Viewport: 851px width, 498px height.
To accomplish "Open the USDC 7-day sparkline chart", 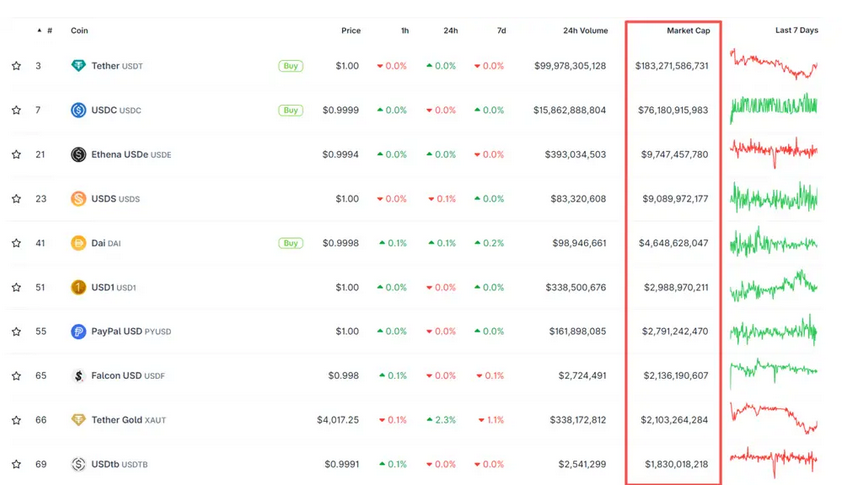I will pos(773,107).
